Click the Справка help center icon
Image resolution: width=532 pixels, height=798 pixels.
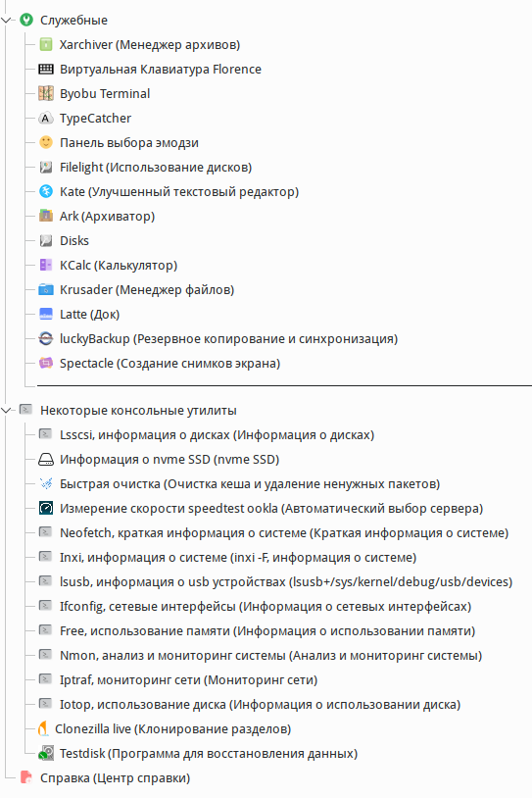tap(25, 777)
